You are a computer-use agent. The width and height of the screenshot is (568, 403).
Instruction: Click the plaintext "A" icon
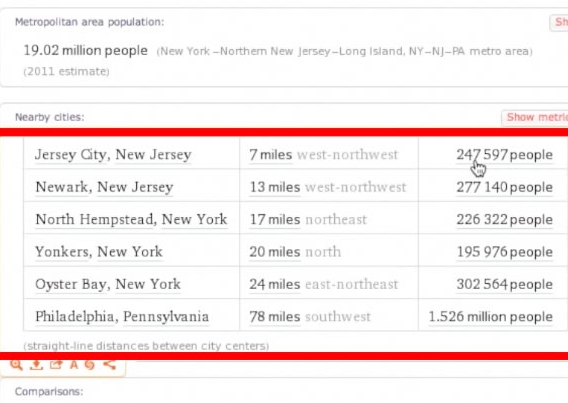point(74,365)
